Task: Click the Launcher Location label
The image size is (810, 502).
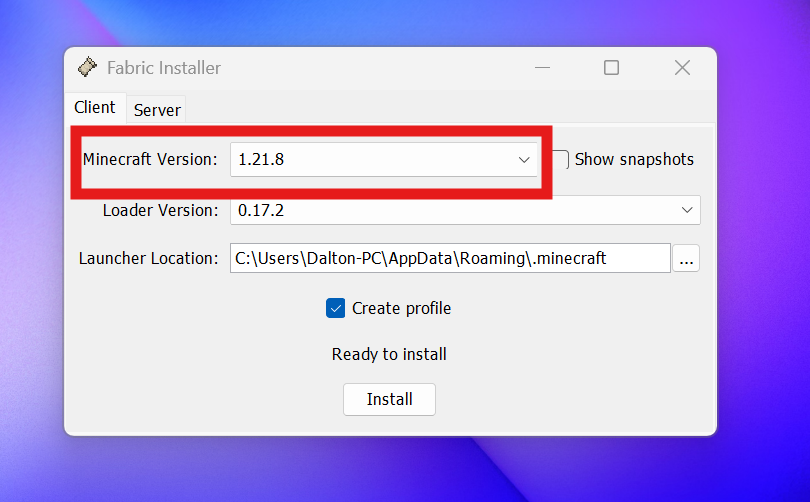Action: (x=149, y=258)
